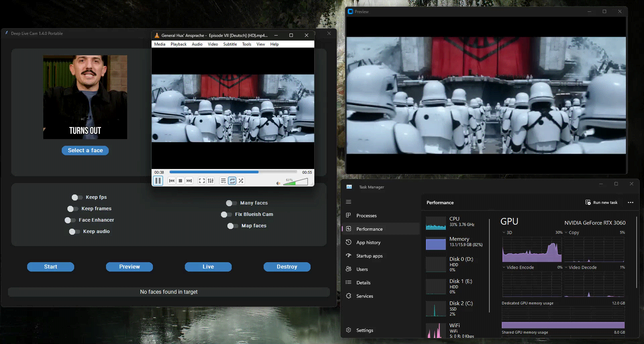
Task: Click the Select a face button
Action: [x=85, y=151]
